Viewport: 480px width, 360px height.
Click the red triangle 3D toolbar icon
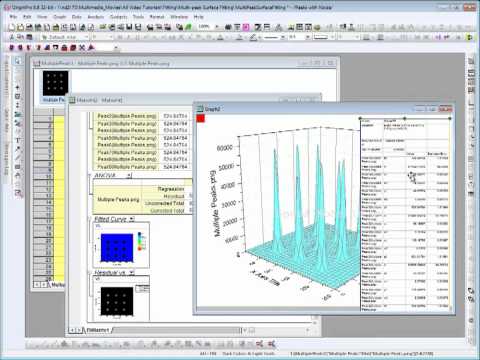[x=91, y=48]
